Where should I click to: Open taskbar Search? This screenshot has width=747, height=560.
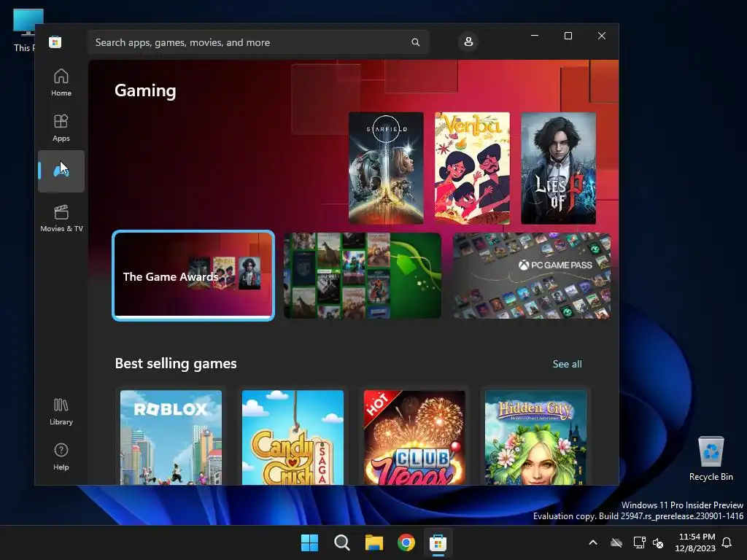pos(341,542)
